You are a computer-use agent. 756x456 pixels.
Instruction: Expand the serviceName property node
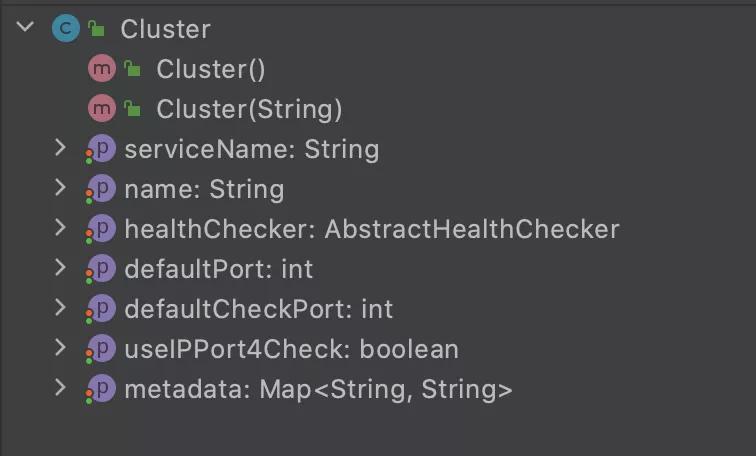point(60,149)
